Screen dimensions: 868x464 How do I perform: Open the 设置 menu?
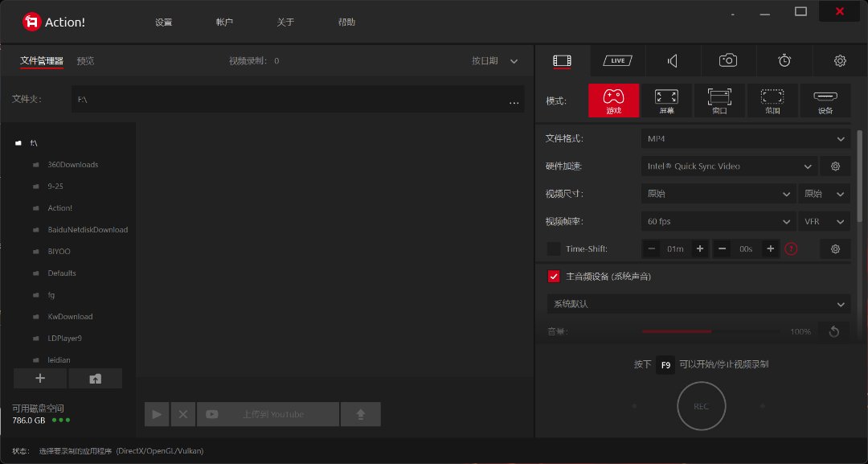pos(164,23)
